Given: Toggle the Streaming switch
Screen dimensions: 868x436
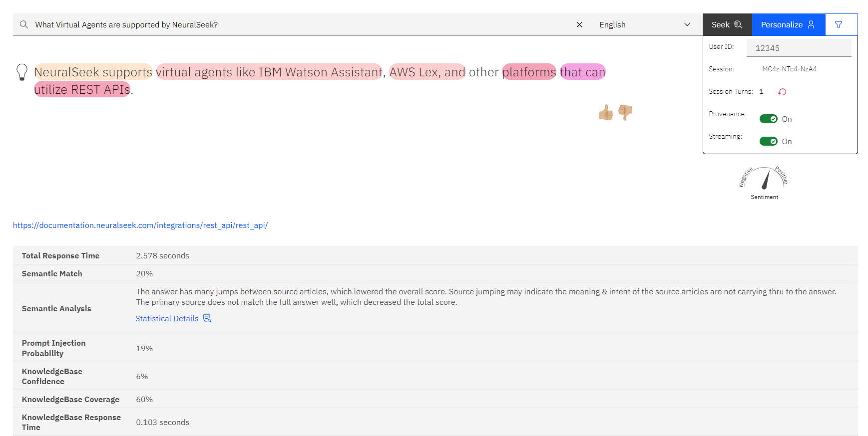Looking at the screenshot, I should 768,141.
